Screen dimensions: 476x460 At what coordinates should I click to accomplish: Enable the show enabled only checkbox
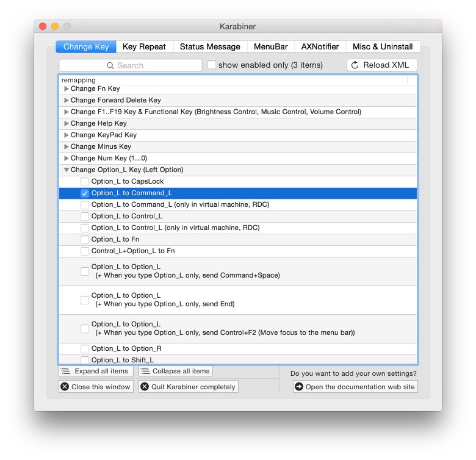tap(212, 65)
